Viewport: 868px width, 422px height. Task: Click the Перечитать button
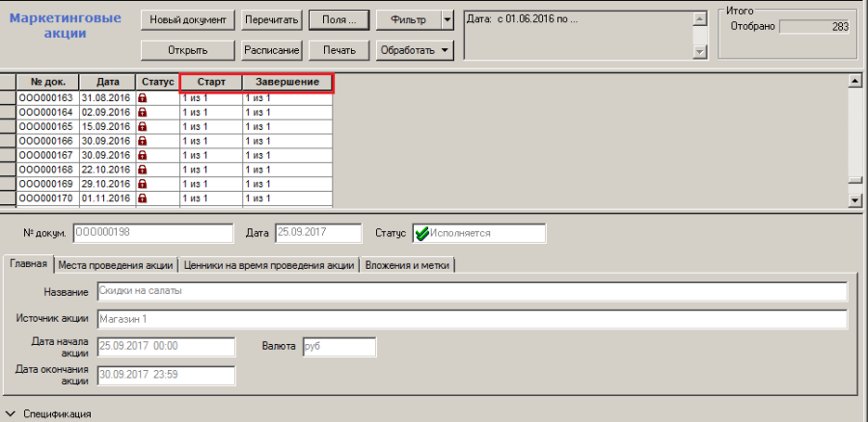tap(271, 20)
